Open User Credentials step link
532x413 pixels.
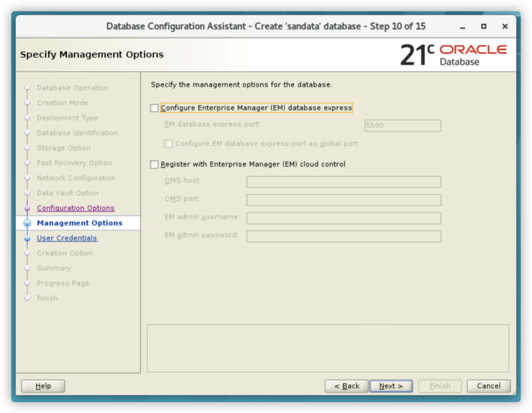pos(67,238)
